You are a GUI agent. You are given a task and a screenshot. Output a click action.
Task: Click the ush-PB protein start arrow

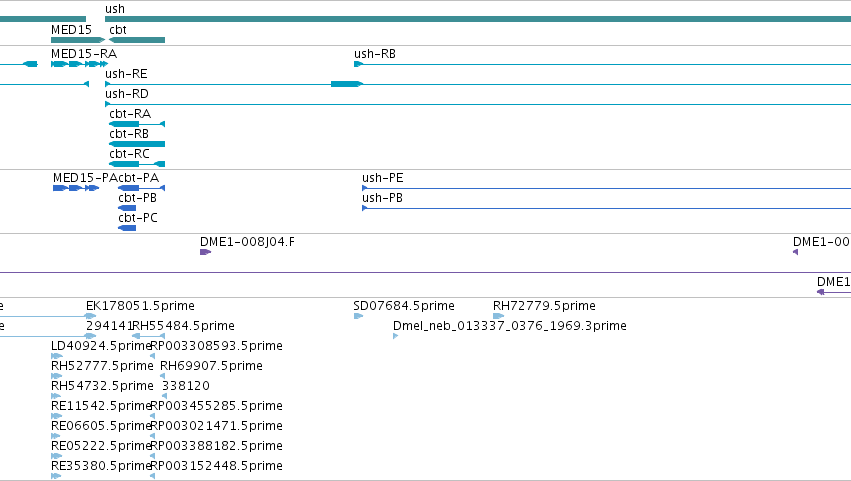tap(365, 208)
